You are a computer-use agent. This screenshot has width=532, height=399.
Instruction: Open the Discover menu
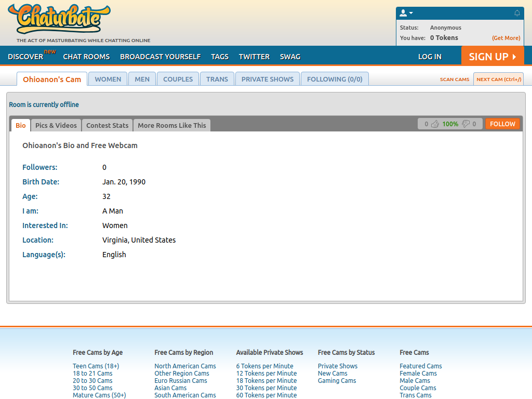[25, 57]
